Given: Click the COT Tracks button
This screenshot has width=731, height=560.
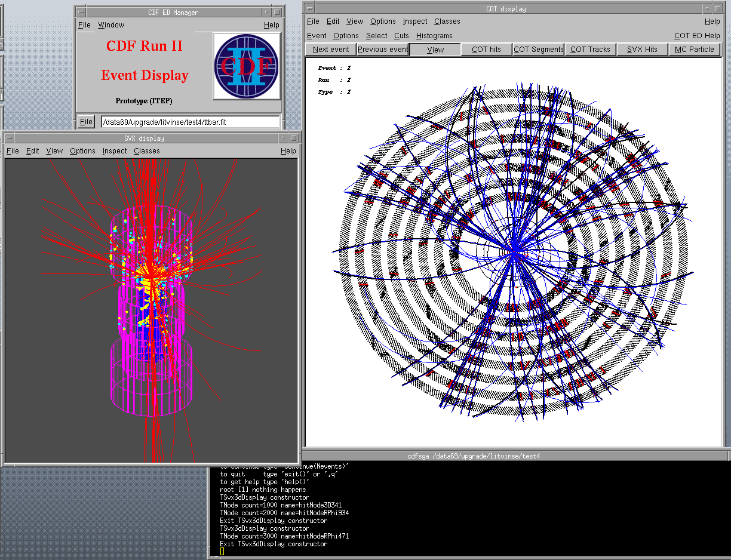Looking at the screenshot, I should (x=591, y=50).
